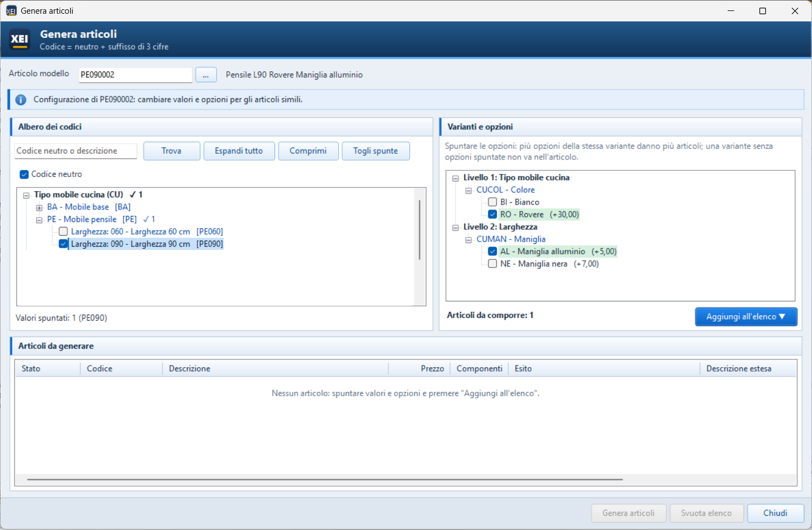Click the XEI app icon in the title bar

click(11, 11)
